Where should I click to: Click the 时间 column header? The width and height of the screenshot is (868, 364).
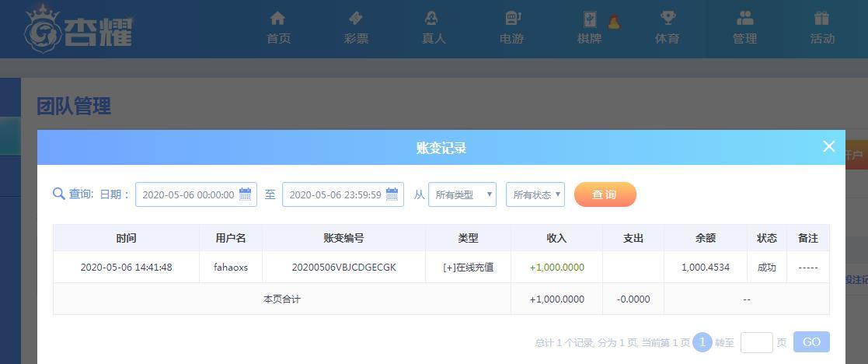pos(126,238)
